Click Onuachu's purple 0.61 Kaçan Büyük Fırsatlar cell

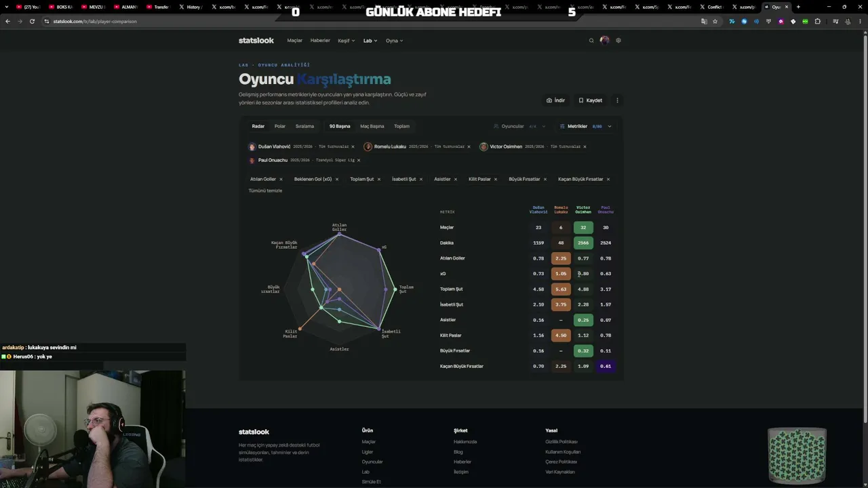pos(606,366)
